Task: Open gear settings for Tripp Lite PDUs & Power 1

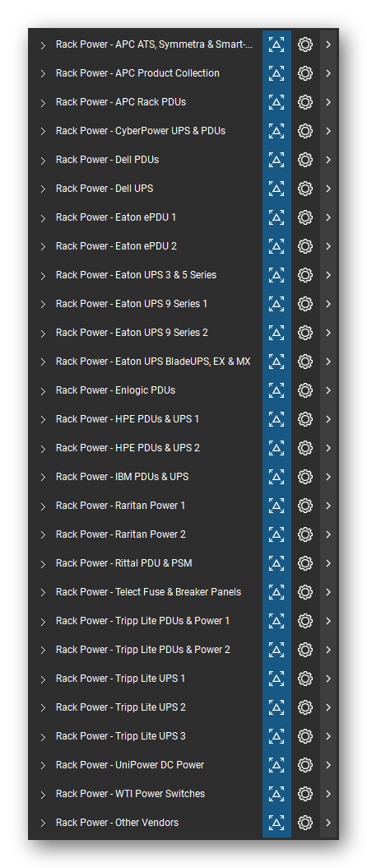Action: tap(305, 621)
